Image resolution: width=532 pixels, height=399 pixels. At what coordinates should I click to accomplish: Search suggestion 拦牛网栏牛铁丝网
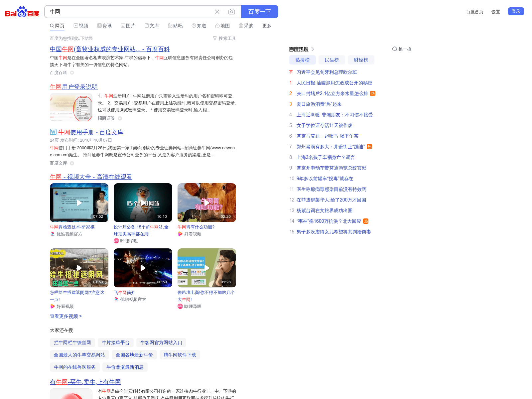(72, 342)
